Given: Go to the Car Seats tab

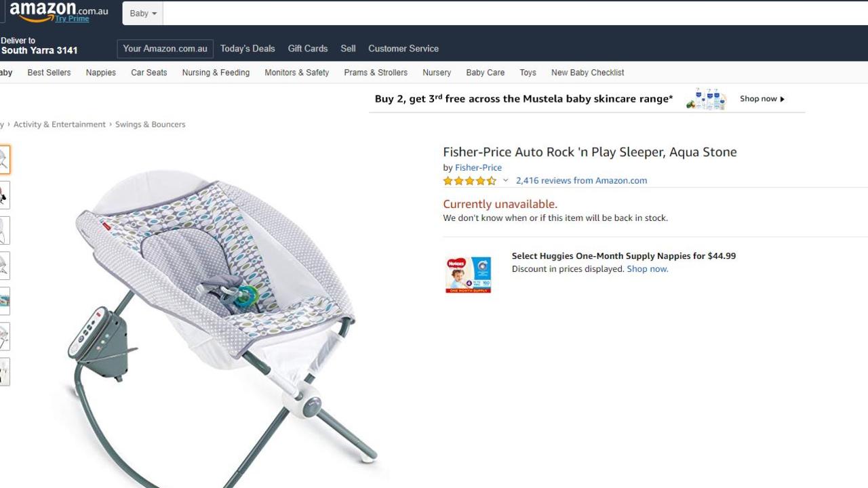Looking at the screenshot, I should click(149, 73).
